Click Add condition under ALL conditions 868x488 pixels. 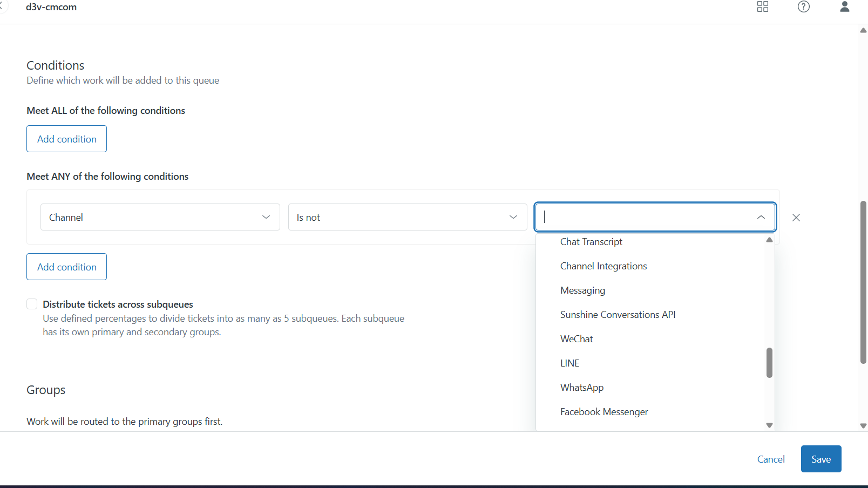66,139
